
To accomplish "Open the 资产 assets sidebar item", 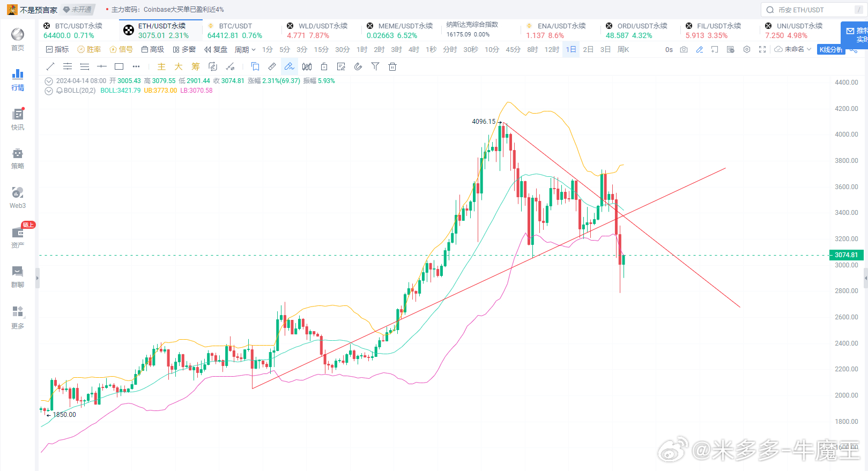I will 18,237.
